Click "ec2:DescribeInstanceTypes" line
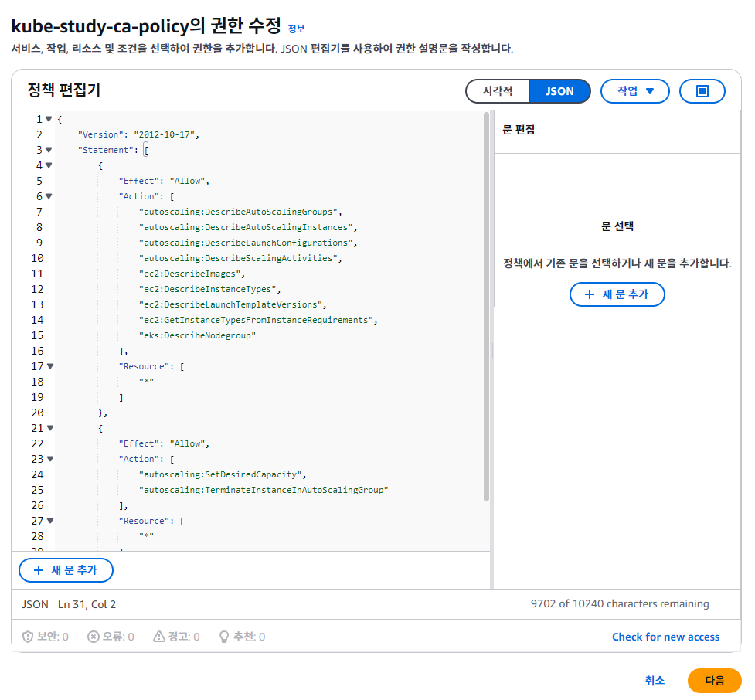Viewport: 755px width, 700px height. coord(209,289)
